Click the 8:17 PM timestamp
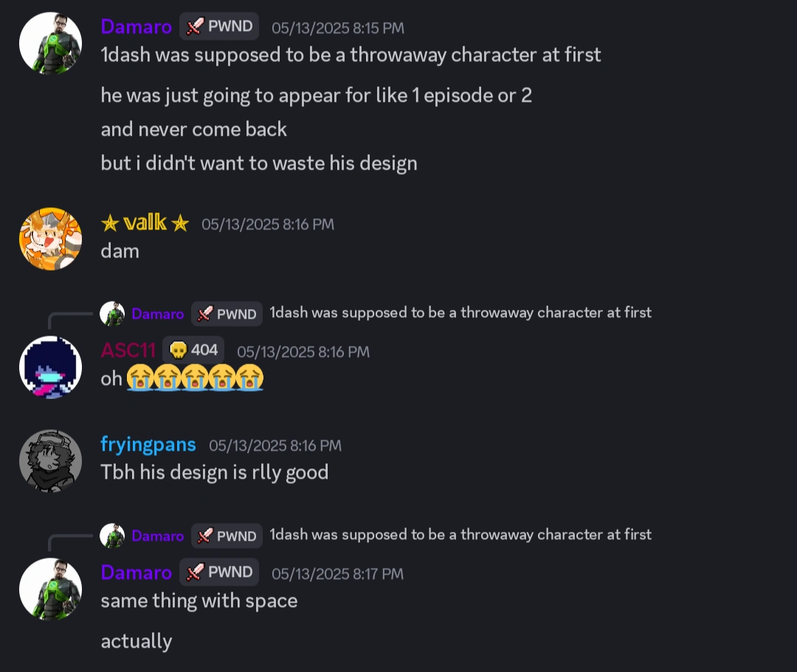797x672 pixels. click(337, 574)
